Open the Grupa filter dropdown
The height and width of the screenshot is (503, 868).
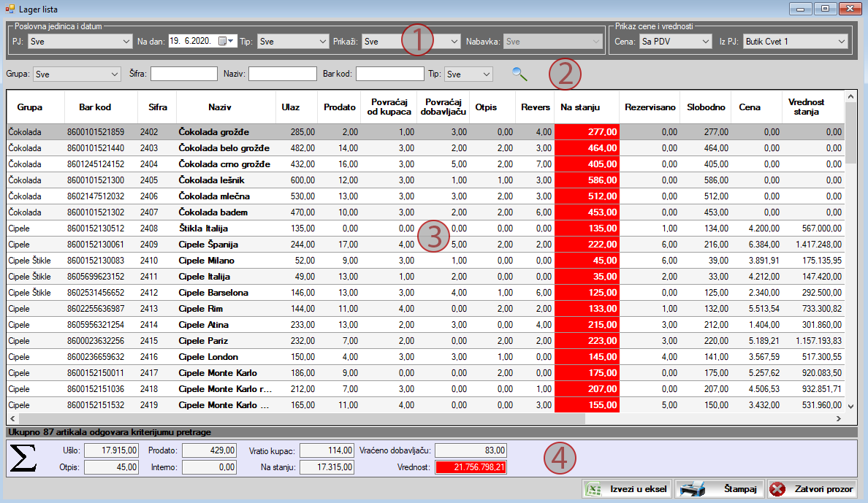[x=77, y=74]
